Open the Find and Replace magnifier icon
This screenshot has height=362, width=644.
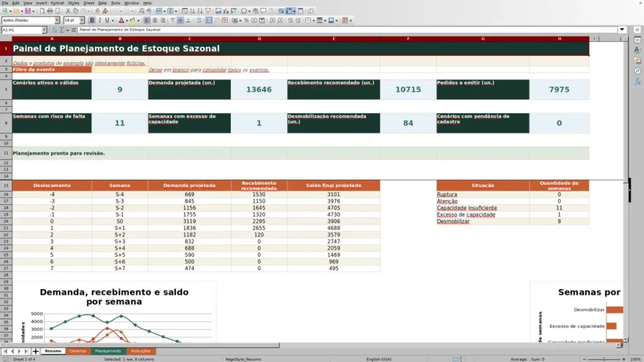(142, 11)
